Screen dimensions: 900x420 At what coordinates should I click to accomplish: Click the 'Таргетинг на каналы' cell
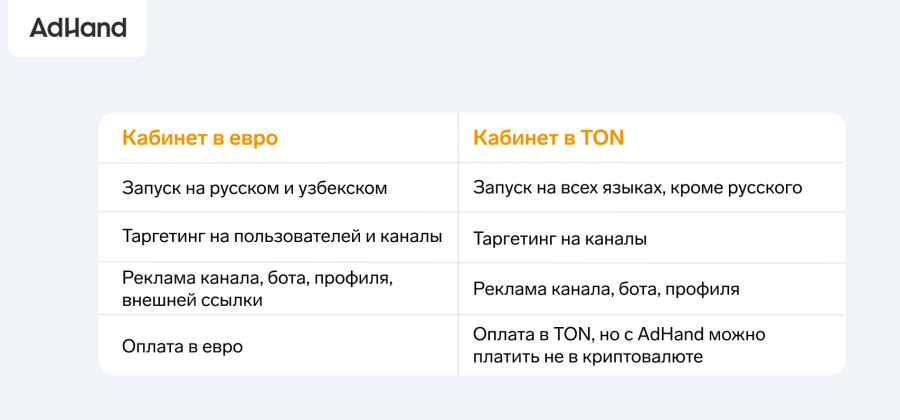[559, 240]
